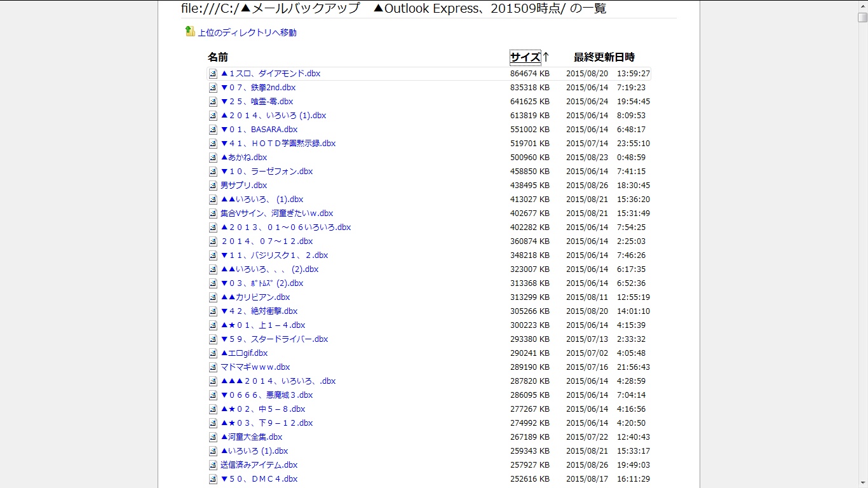
Task: Select time 23:55:10 on HOTD学園黙示録 row
Action: pyautogui.click(x=634, y=144)
